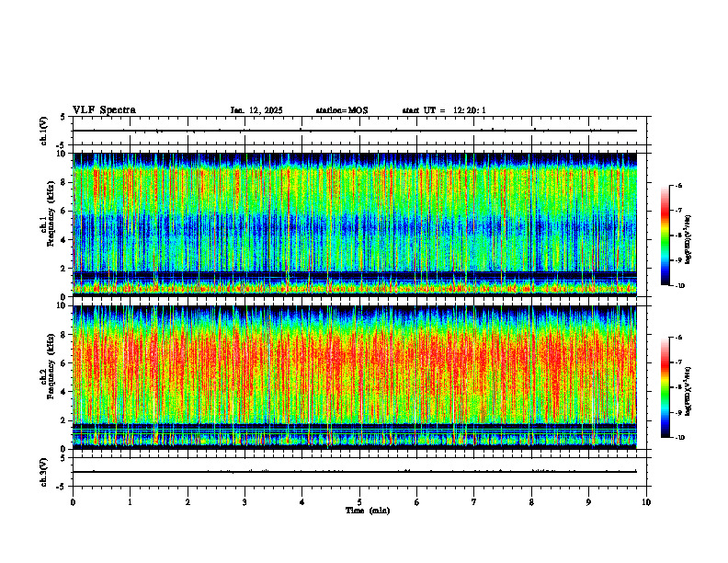
Task: Click the '-6' label on ch.1 colorbar
Action: click(678, 185)
